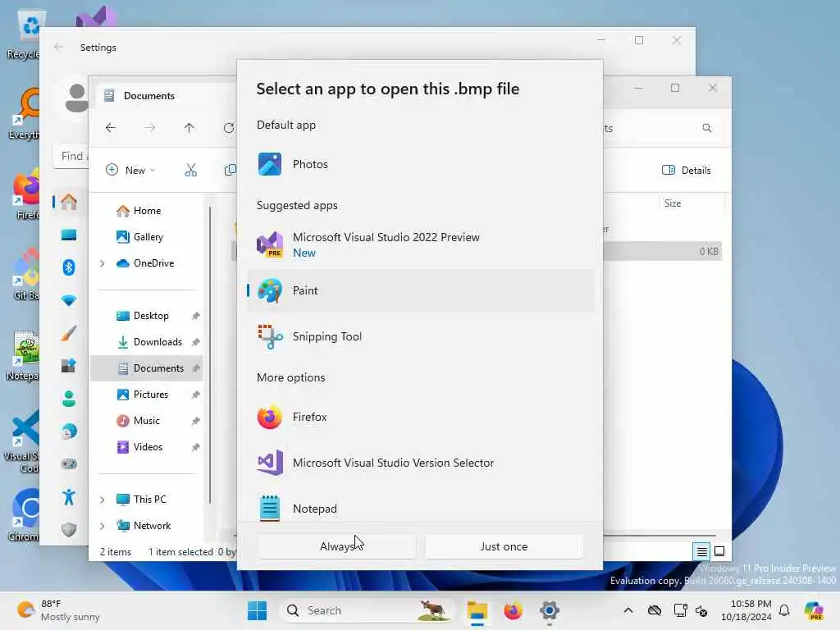Expand the Network tree node
The width and height of the screenshot is (840, 630).
[102, 526]
